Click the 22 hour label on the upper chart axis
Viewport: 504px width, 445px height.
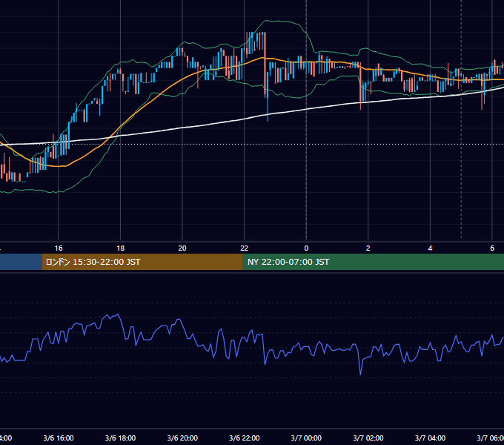tap(245, 248)
